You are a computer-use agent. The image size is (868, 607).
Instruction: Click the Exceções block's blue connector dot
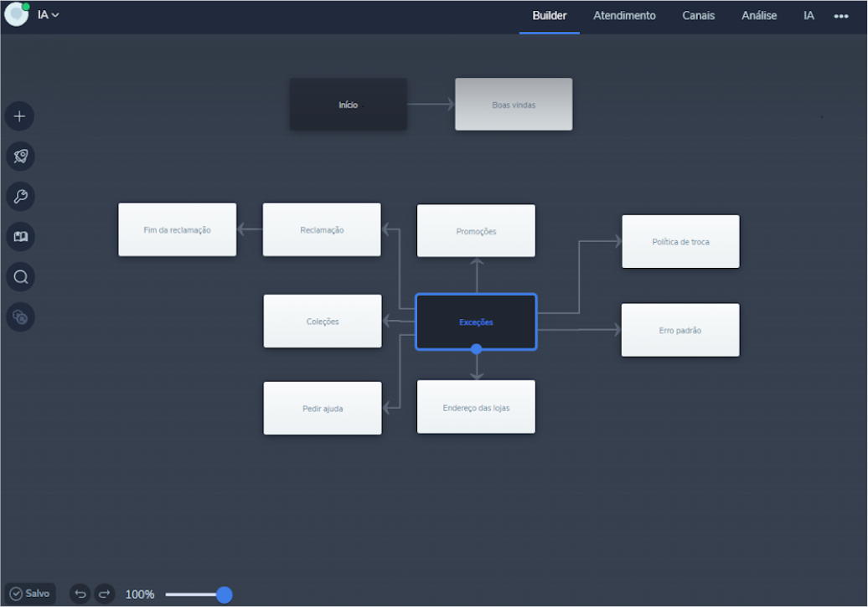coord(476,349)
